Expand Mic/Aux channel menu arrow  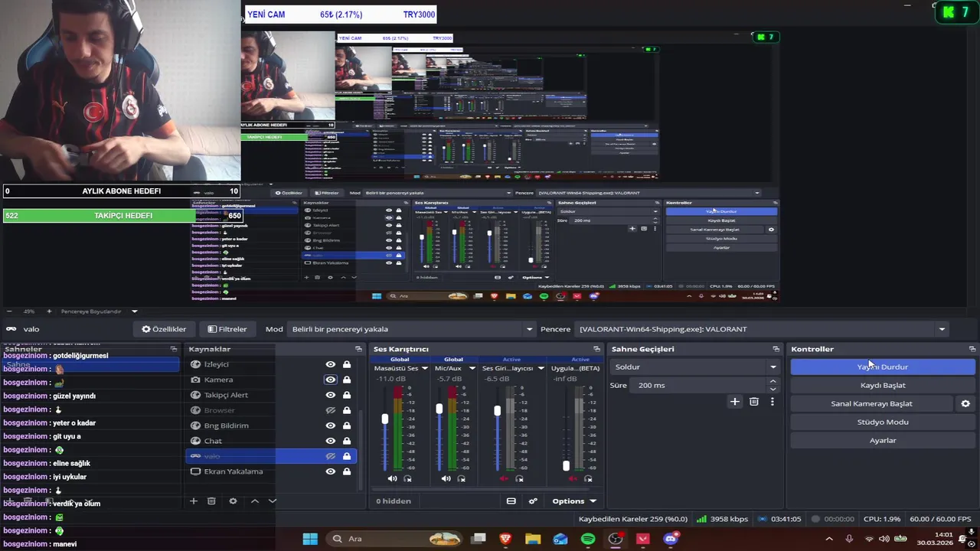point(472,368)
